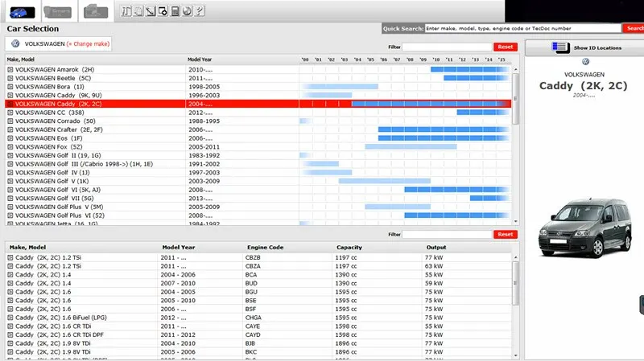
Task: Select VOLKSWAGEN Caddy (9K, 9U)
Action: (58, 95)
